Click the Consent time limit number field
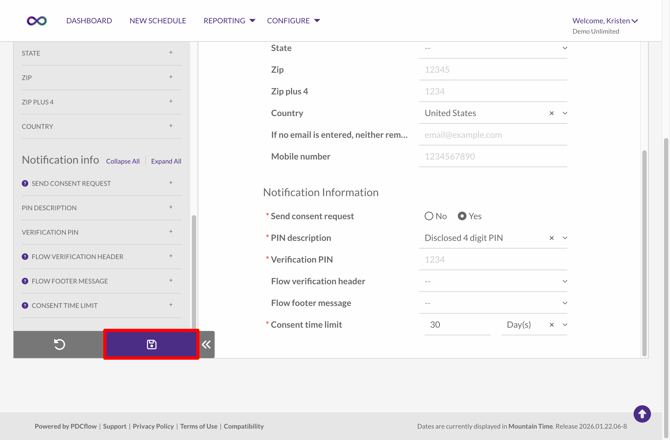Screen dimensions: 670x440 [457, 325]
